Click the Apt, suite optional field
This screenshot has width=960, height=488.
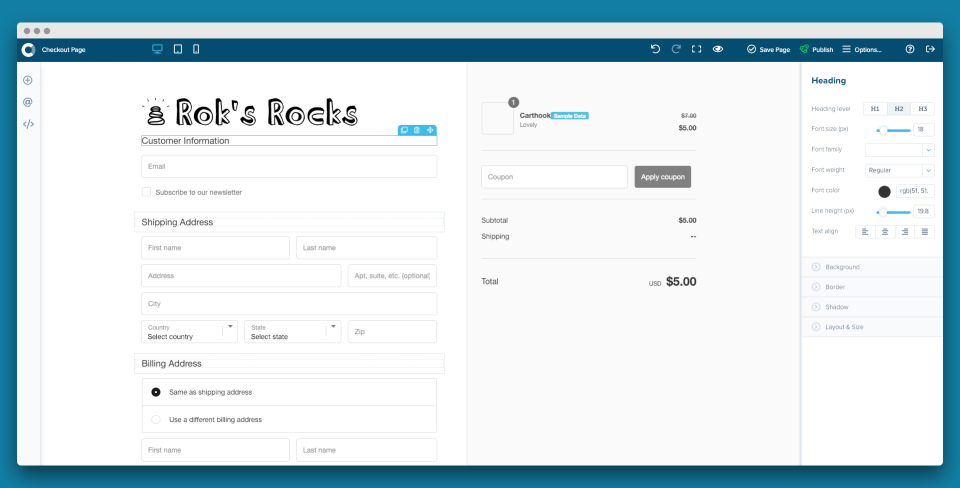tap(392, 276)
